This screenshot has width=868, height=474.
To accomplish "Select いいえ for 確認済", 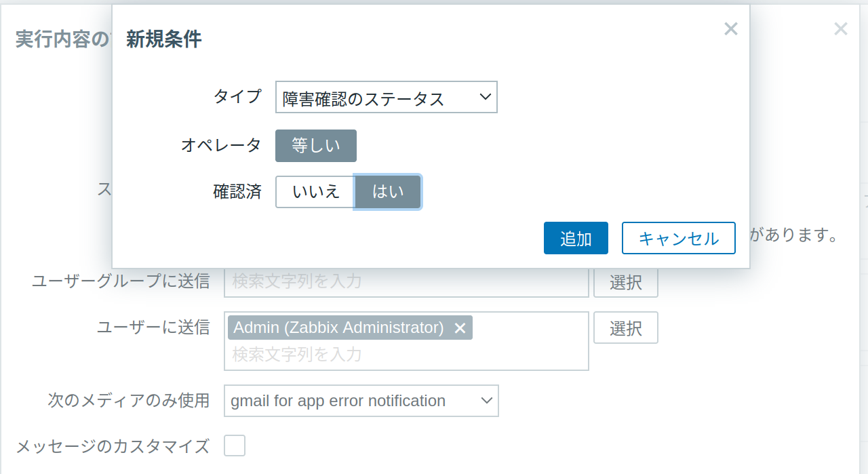I will click(x=315, y=192).
